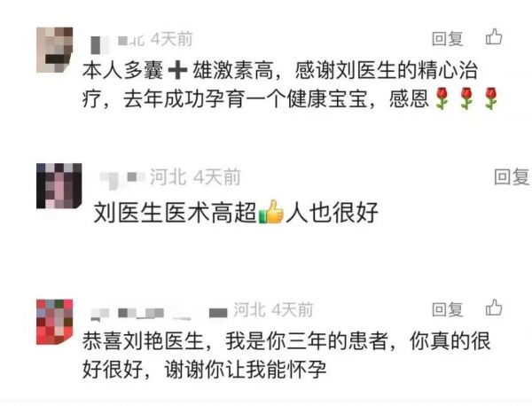
Task: Reply to the 恭喜刘艳医生 comment
Action: coord(447,309)
